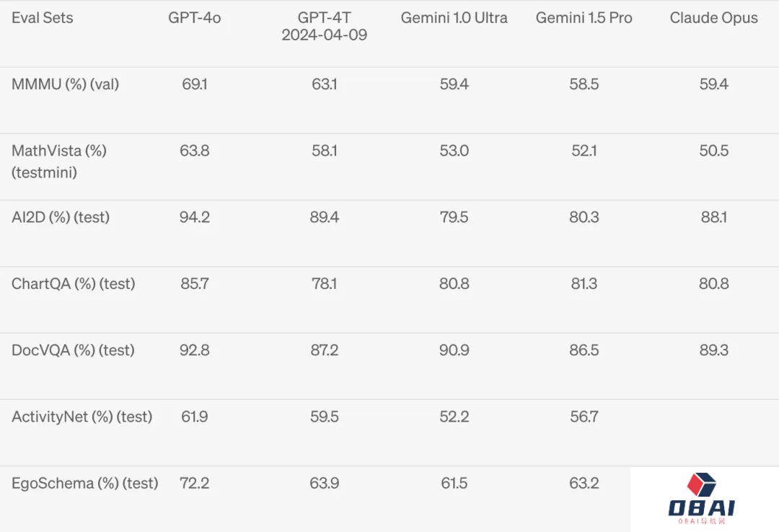Image resolution: width=779 pixels, height=532 pixels.
Task: Click the OBAI logo icon
Action: pos(702,498)
